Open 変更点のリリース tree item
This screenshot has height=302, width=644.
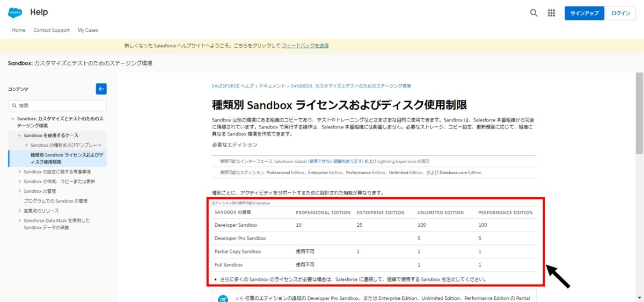pyautogui.click(x=41, y=211)
